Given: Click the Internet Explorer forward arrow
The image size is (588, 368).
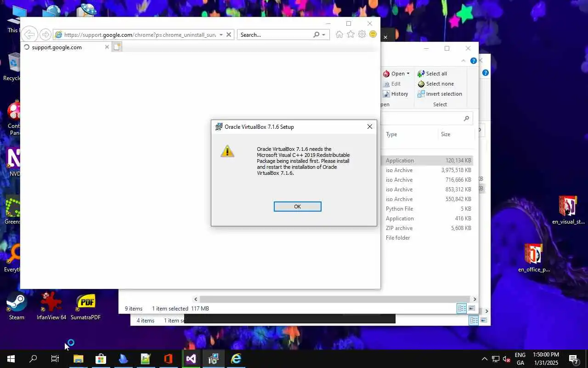Looking at the screenshot, I should point(45,34).
